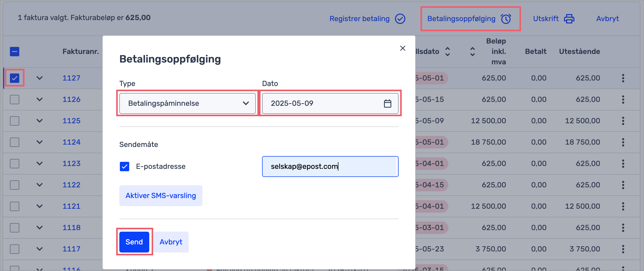
Task: Open invoice number 1125 link
Action: pos(71,121)
